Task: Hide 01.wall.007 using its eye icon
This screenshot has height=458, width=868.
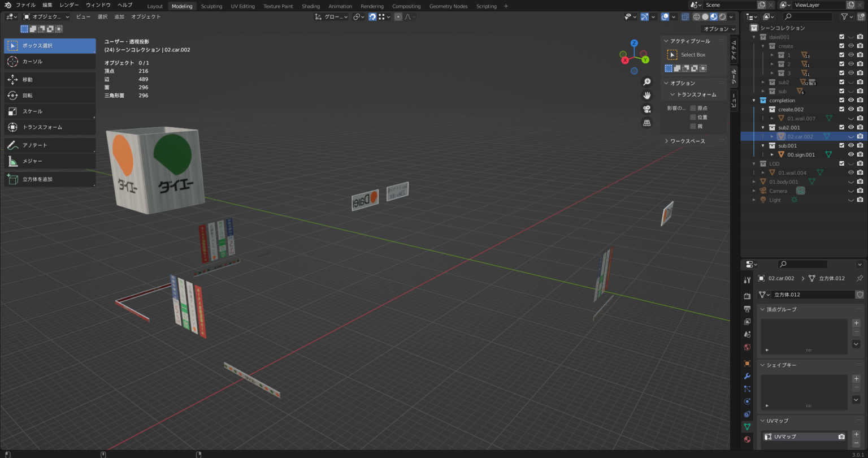Action: (850, 118)
